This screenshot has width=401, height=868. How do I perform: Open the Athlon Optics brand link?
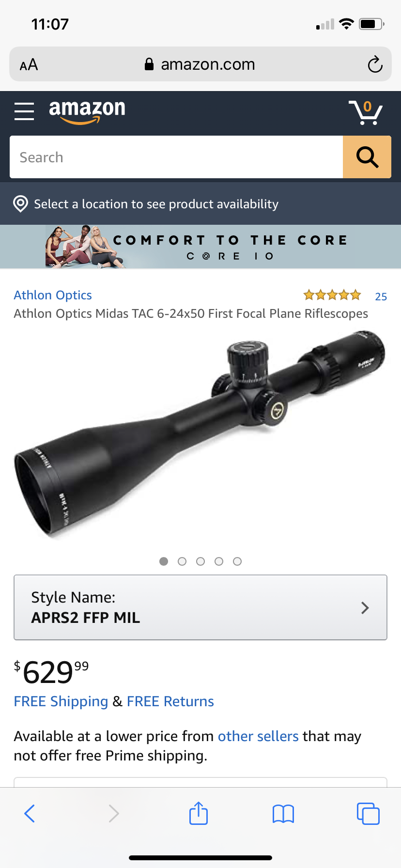click(53, 295)
